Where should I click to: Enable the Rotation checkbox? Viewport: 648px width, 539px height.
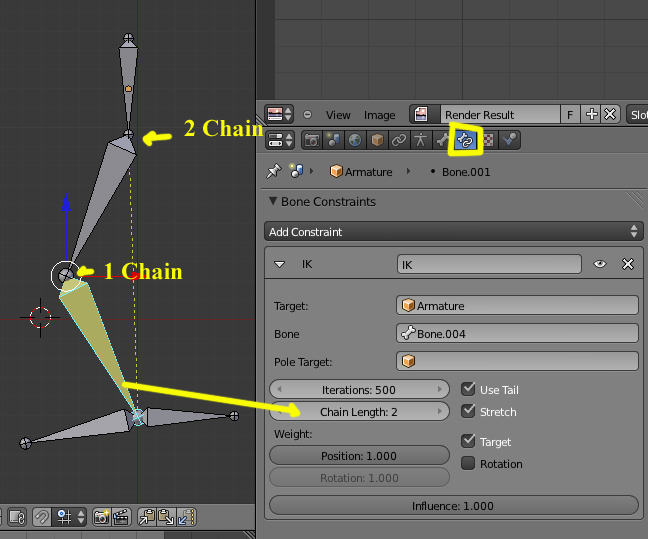tap(468, 463)
